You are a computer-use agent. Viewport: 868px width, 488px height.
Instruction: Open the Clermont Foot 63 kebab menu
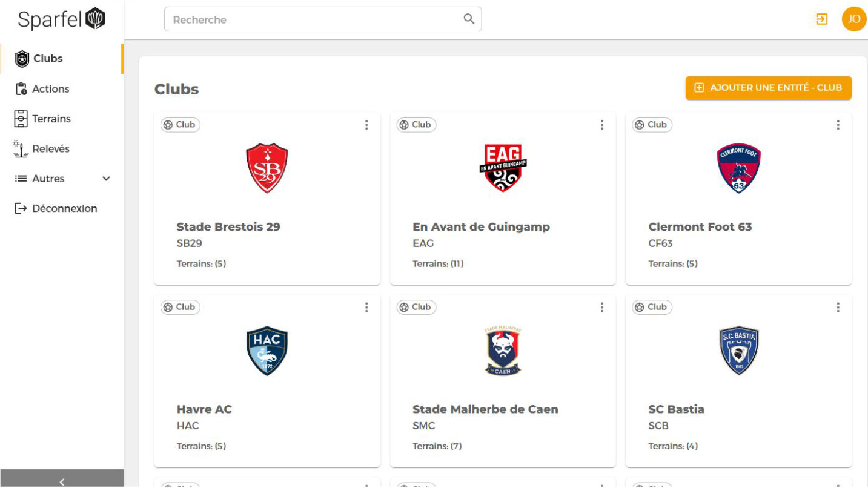[x=838, y=125]
